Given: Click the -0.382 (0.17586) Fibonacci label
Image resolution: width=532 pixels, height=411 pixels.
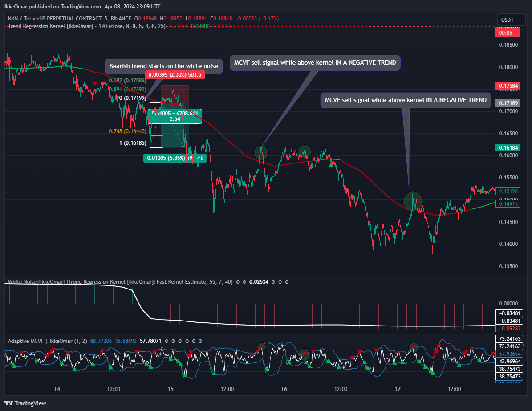Looking at the screenshot, I should 127,81.
